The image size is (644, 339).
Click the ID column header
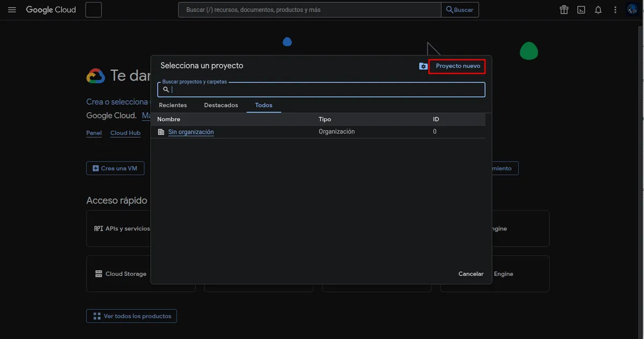click(x=436, y=119)
